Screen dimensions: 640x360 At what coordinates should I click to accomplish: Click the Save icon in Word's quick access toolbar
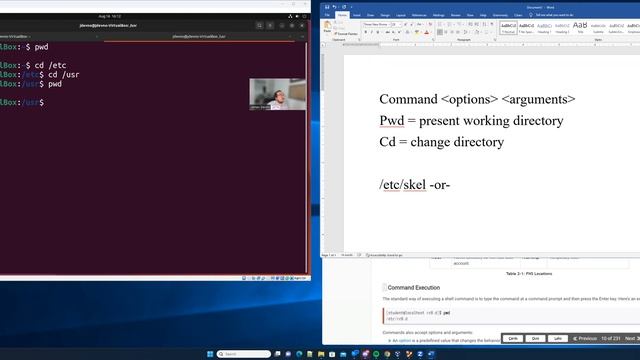(327, 7)
